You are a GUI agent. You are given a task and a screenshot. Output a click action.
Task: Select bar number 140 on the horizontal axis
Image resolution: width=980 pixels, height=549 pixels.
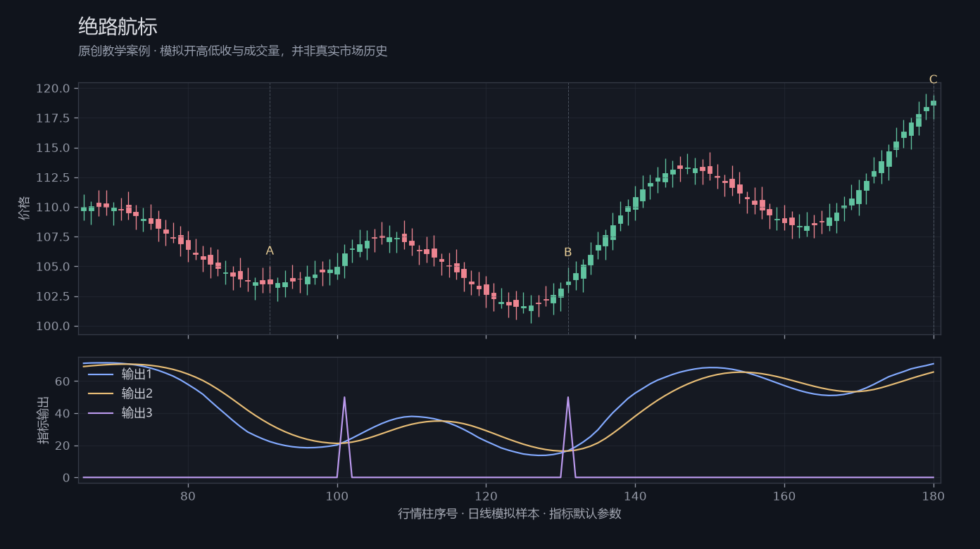click(x=635, y=496)
